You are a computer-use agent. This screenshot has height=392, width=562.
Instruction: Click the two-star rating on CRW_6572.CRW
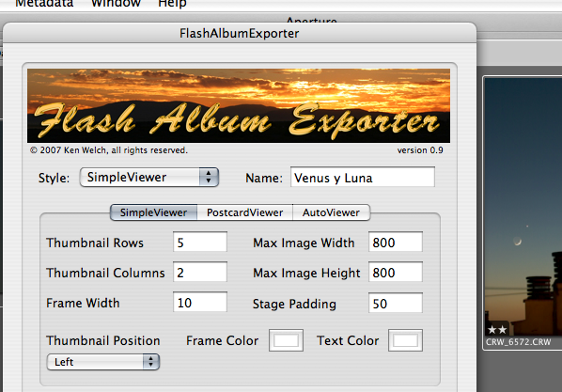(x=497, y=329)
